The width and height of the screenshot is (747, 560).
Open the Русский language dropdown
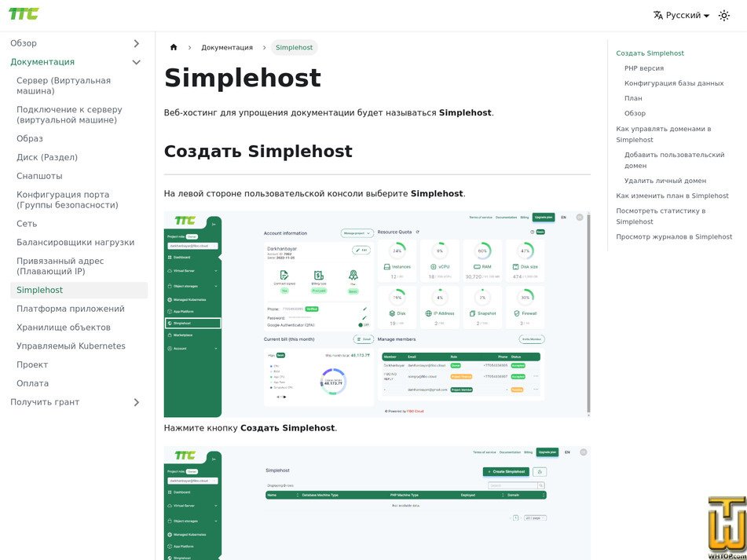[681, 16]
